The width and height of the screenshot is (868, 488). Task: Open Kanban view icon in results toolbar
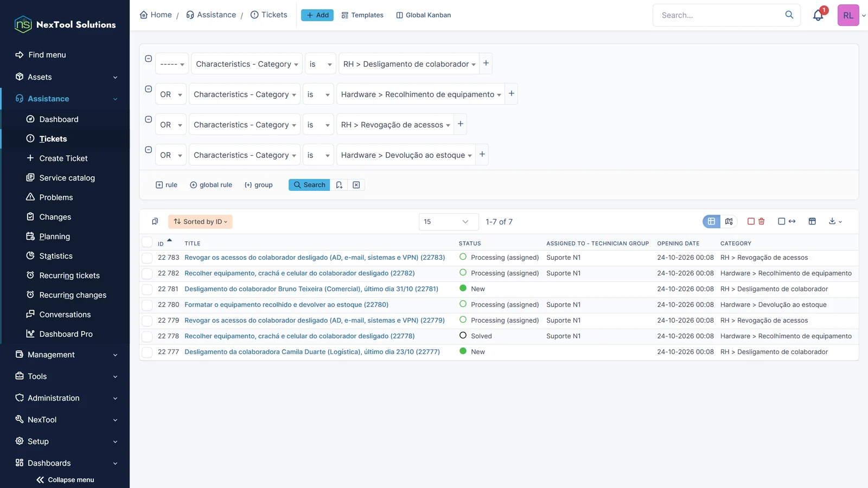tap(812, 221)
